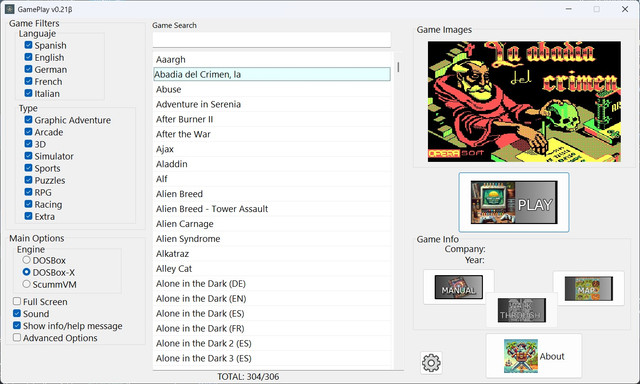Select Alone in the Dark (ES)
The image size is (640, 384).
272,314
